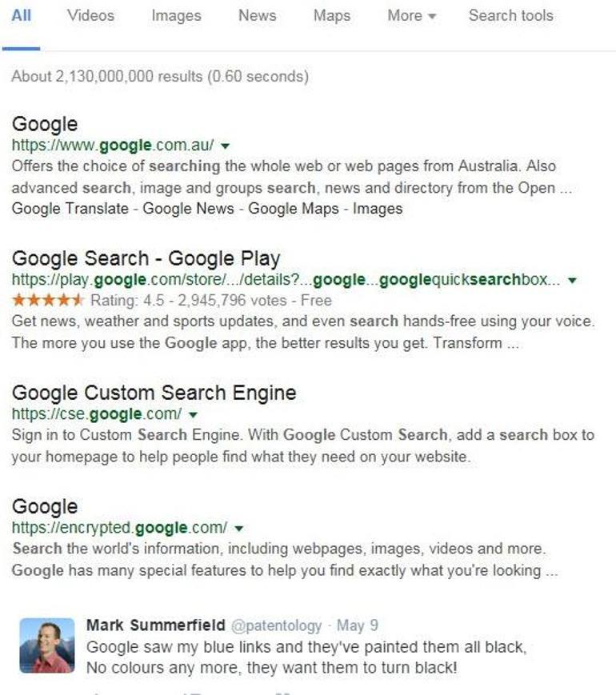This screenshot has height=695, width=616.
Task: Open the Google Australia result title
Action: tap(45, 124)
